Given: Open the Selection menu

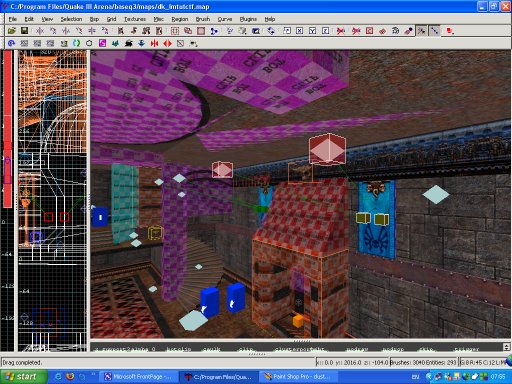Looking at the screenshot, I should point(71,19).
